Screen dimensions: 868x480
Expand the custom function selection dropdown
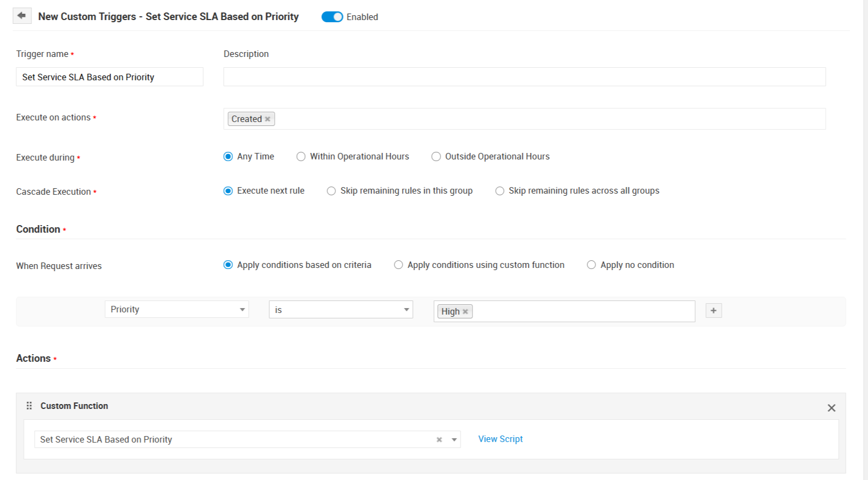(455, 440)
